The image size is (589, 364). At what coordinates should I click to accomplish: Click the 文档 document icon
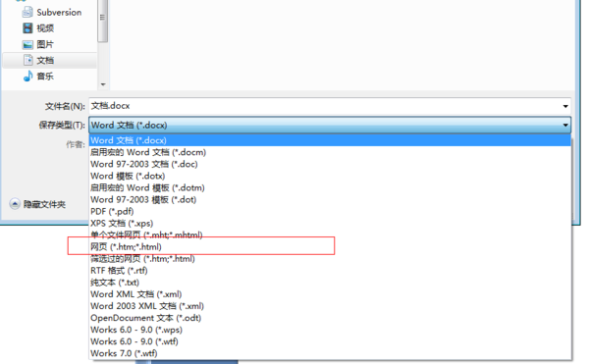click(27, 60)
